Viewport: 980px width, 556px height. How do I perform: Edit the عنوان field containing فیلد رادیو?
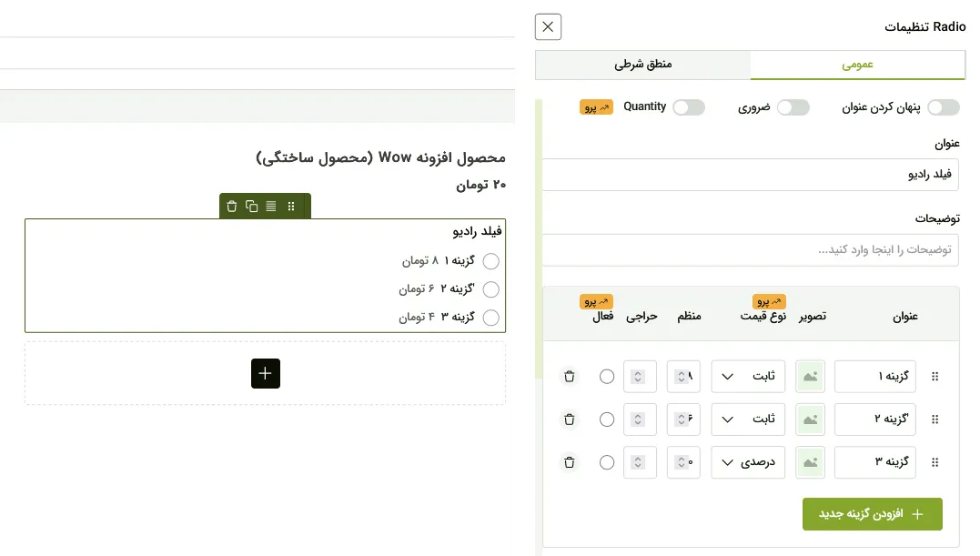(x=750, y=175)
